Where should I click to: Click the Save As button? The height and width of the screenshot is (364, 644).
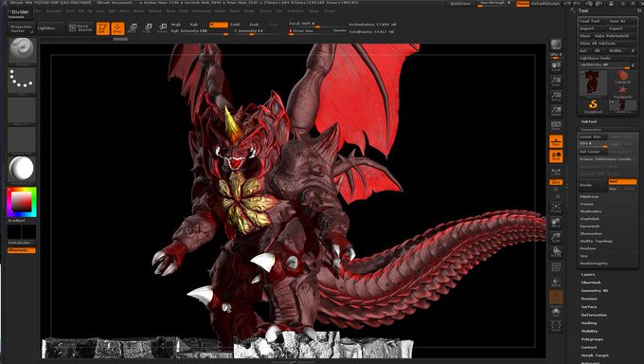coord(622,21)
